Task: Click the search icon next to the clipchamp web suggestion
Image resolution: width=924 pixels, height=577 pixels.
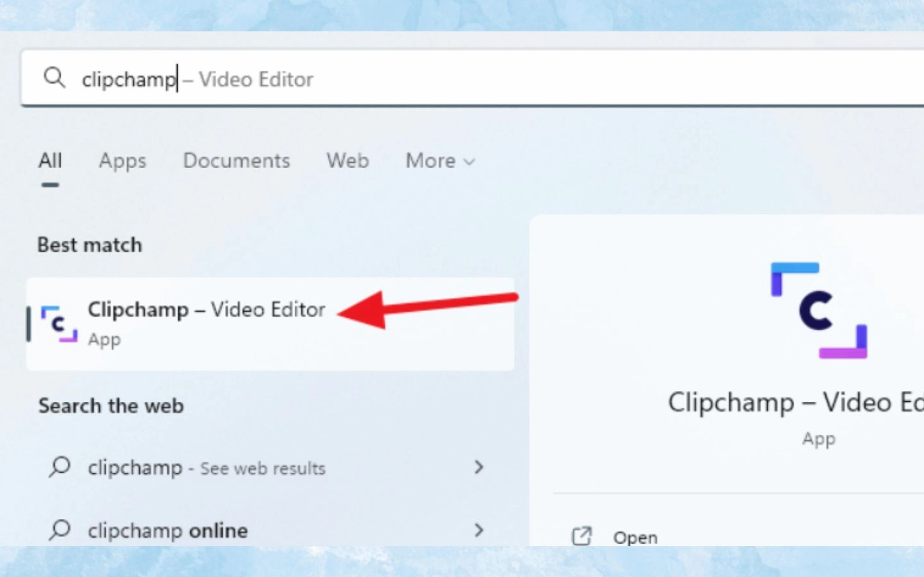Action: pos(60,468)
